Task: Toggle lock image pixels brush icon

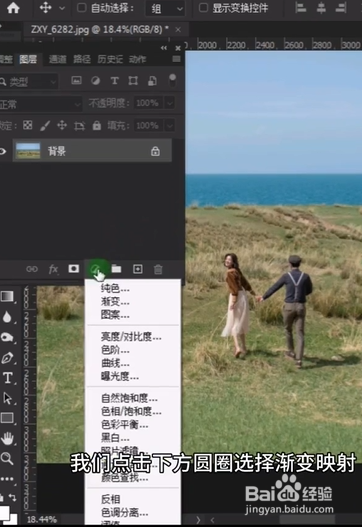Action: point(45,126)
